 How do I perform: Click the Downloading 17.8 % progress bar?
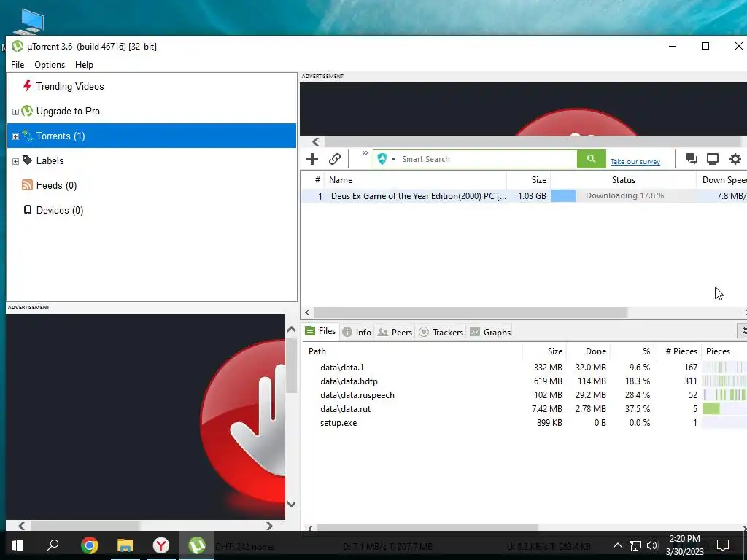623,195
